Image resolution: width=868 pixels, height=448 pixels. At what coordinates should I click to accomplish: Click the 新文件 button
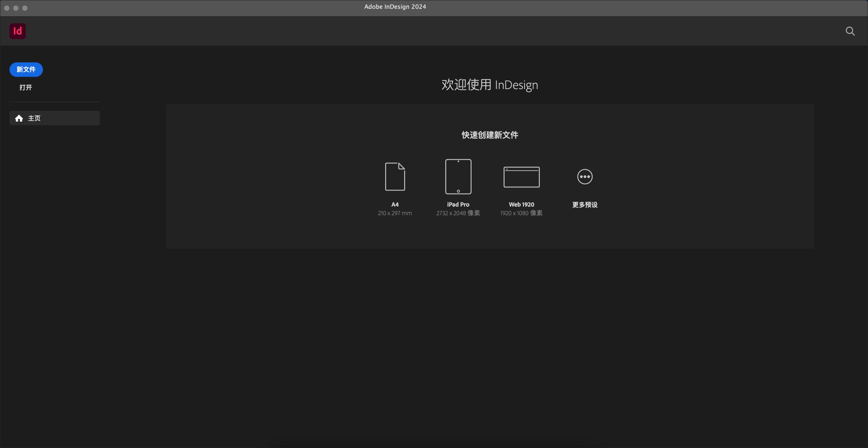[26, 70]
